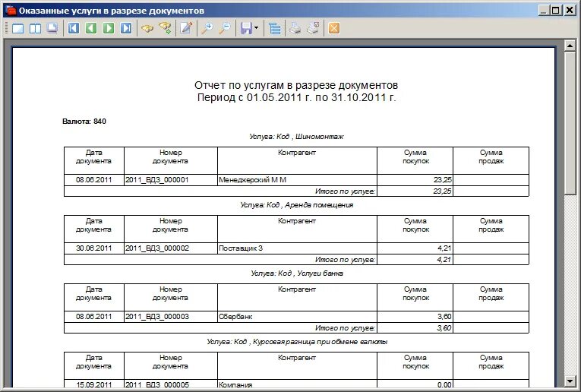Close the preview with the orange X icon
The image size is (581, 392).
(334, 28)
